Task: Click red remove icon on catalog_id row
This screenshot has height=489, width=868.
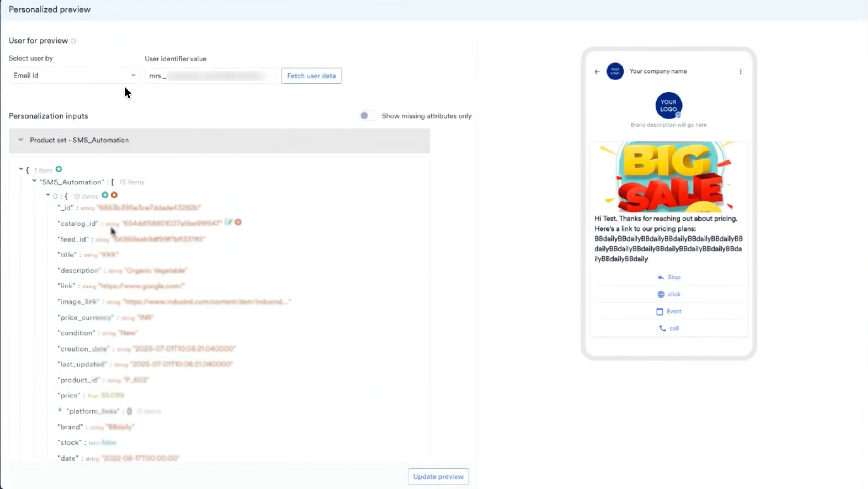Action: coord(238,222)
